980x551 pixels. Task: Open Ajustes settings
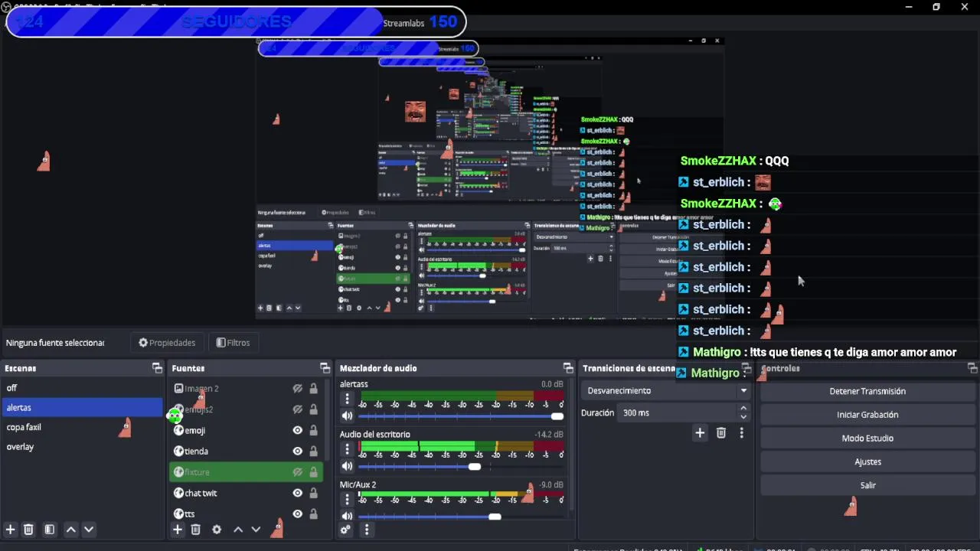867,462
